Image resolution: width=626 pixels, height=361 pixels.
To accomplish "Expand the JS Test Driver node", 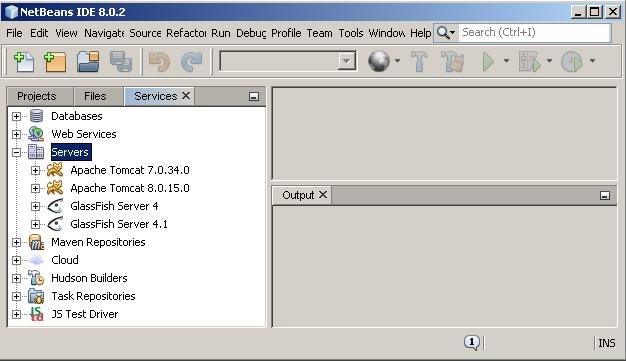I will [16, 314].
